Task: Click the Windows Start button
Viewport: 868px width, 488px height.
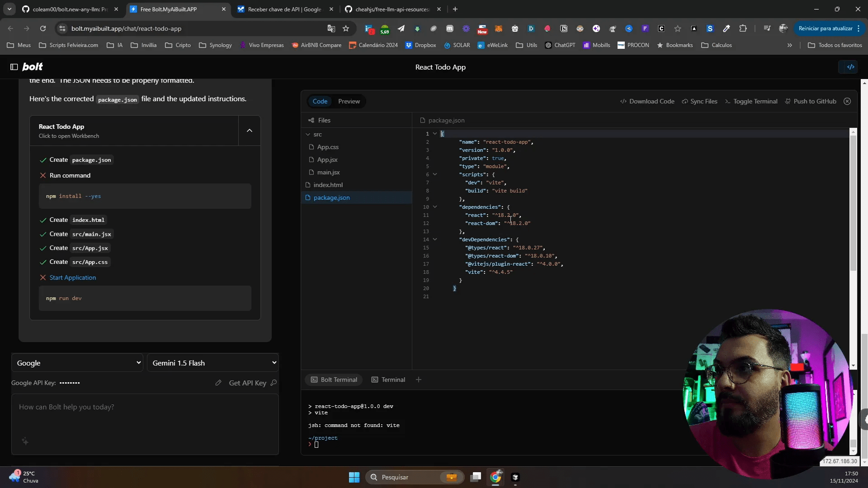Action: point(354,477)
